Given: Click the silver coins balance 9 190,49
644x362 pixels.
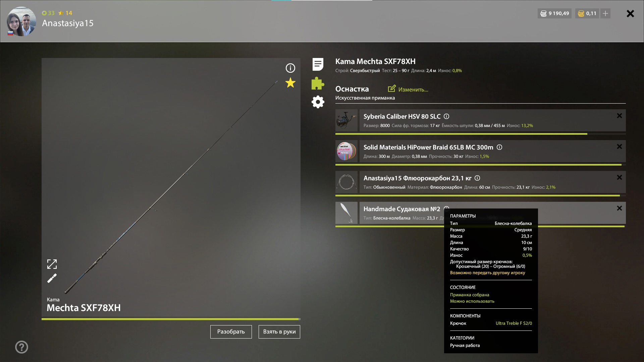Looking at the screenshot, I should click(554, 13).
